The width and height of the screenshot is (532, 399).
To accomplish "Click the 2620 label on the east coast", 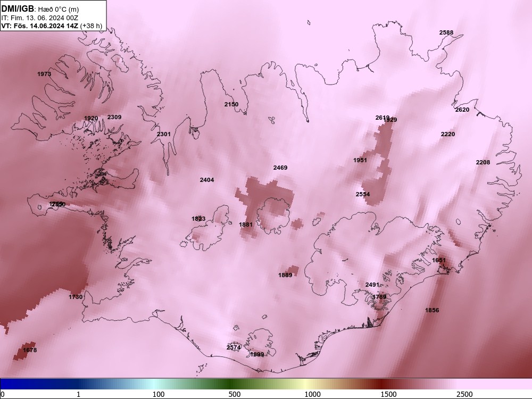I will pos(462,110).
